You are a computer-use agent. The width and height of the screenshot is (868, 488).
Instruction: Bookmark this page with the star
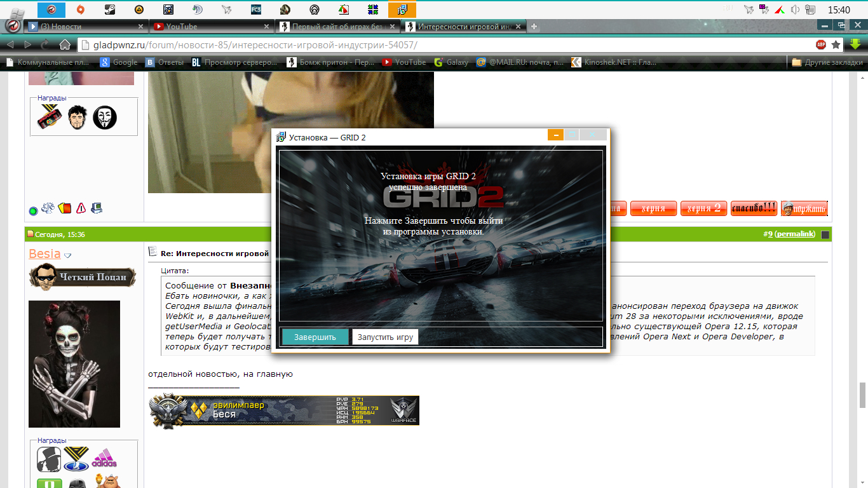point(836,44)
